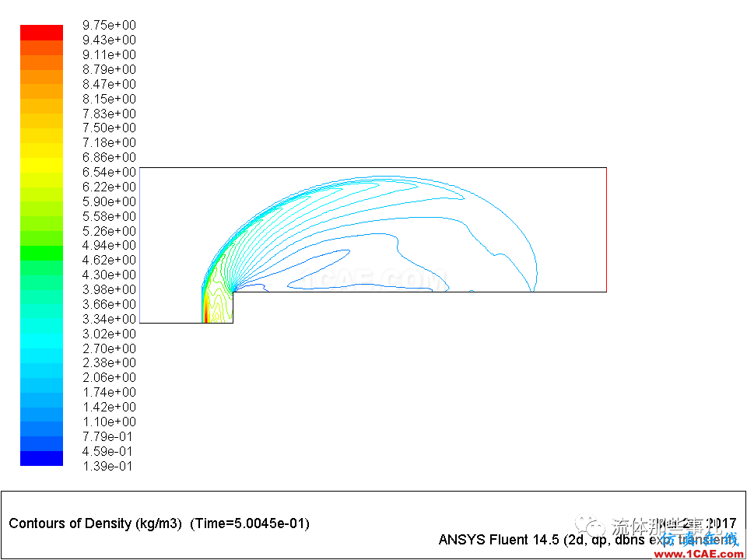Click the 1.10e+00 legend label

[109, 422]
